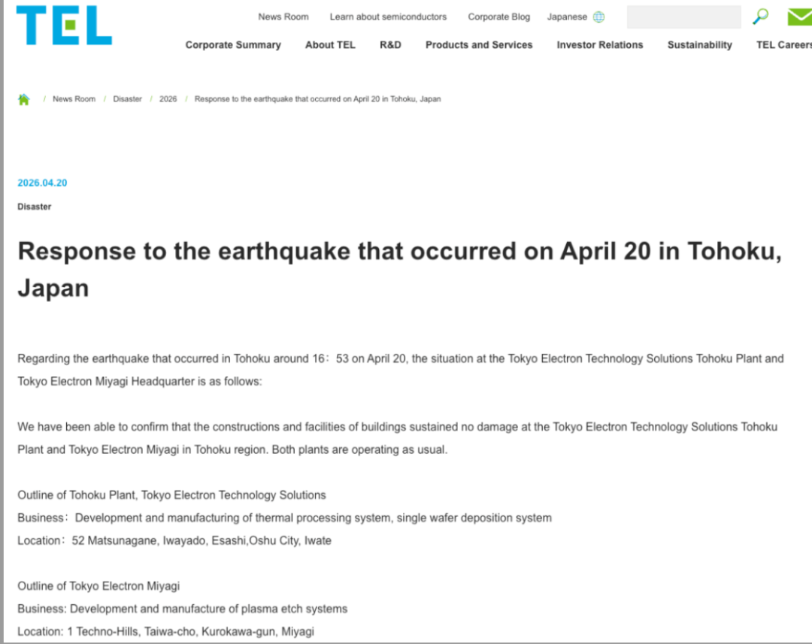Expand the Investor Relations menu
The image size is (812, 644).
coord(600,45)
